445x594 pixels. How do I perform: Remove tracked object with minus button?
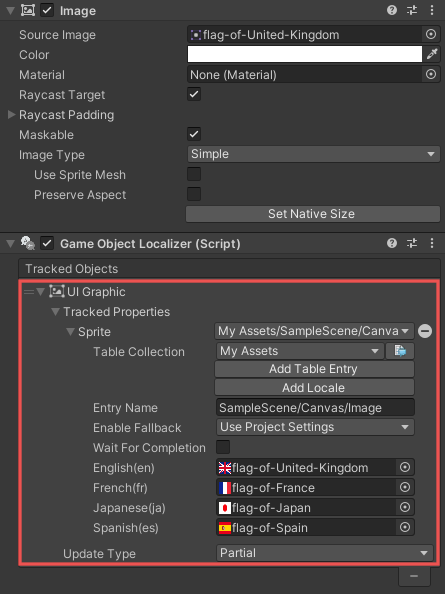pyautogui.click(x=414, y=576)
